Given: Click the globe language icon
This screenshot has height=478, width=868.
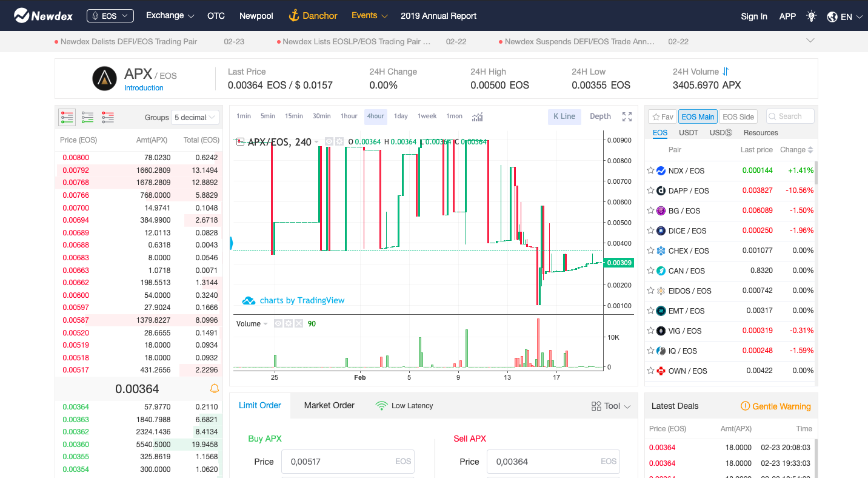Looking at the screenshot, I should pyautogui.click(x=832, y=17).
